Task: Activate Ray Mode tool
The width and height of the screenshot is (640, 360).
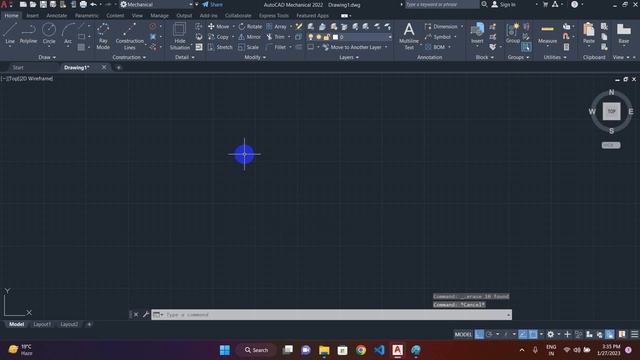Action: pos(103,36)
